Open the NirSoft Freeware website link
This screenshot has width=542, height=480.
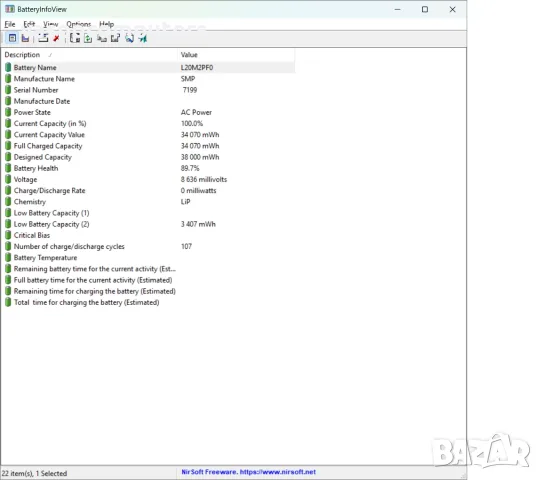[x=249, y=472]
